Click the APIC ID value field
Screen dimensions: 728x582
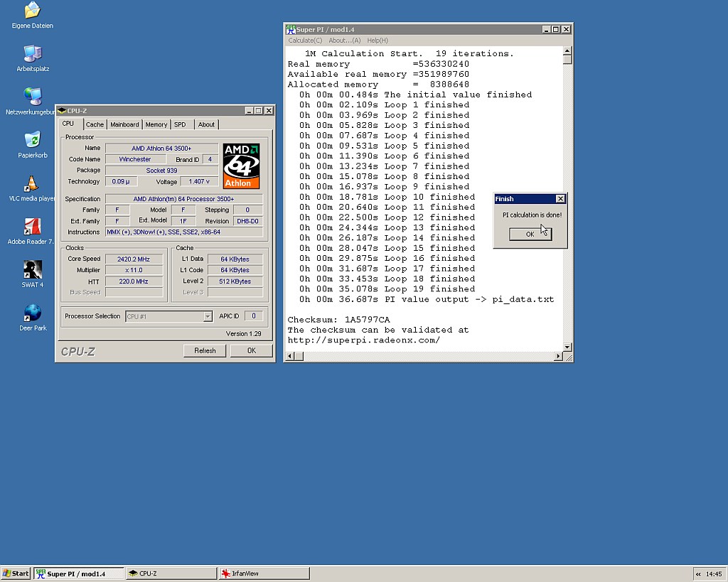click(x=254, y=316)
